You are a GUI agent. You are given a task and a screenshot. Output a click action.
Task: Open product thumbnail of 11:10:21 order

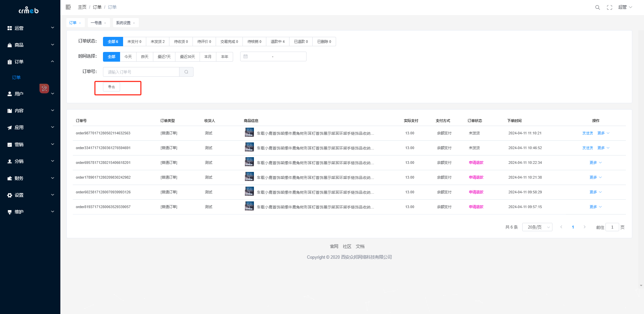click(x=249, y=132)
